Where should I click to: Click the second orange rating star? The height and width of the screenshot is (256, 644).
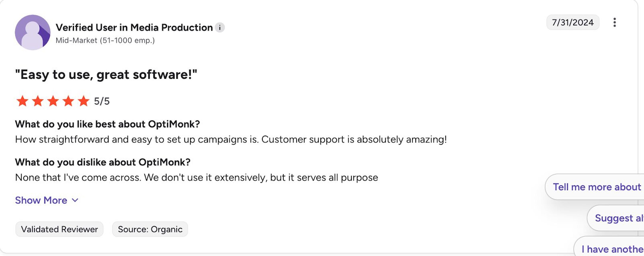point(38,101)
